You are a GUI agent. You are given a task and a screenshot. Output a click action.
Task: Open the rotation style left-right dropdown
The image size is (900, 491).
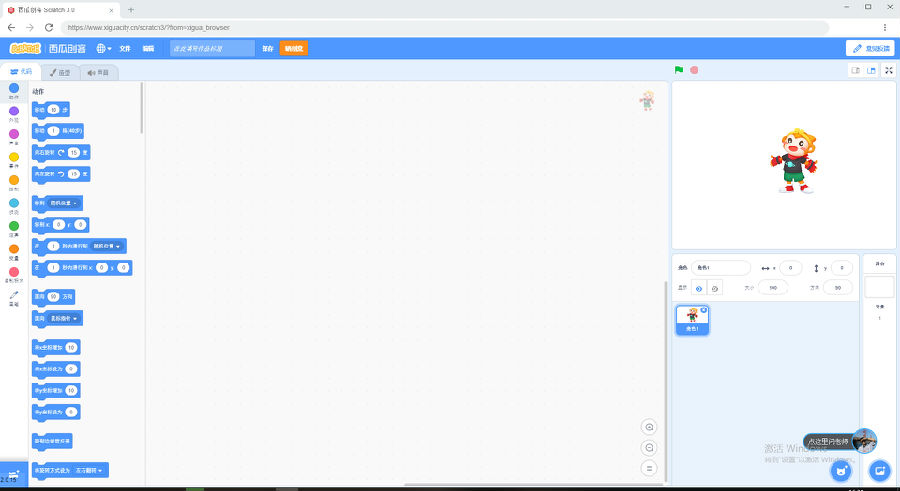tap(89, 470)
